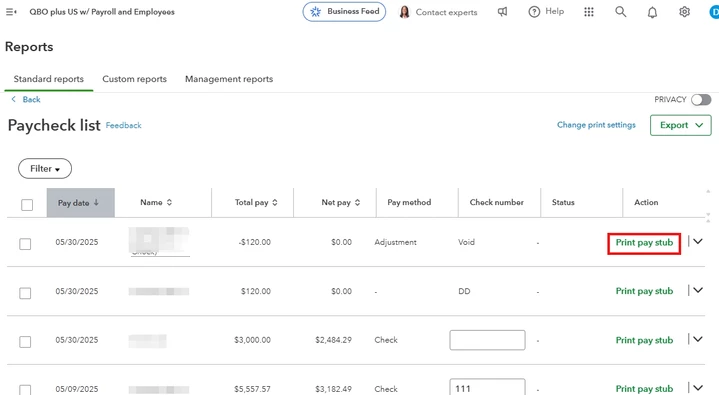The width and height of the screenshot is (719, 395).
Task: Open the Business Feed
Action: (344, 12)
